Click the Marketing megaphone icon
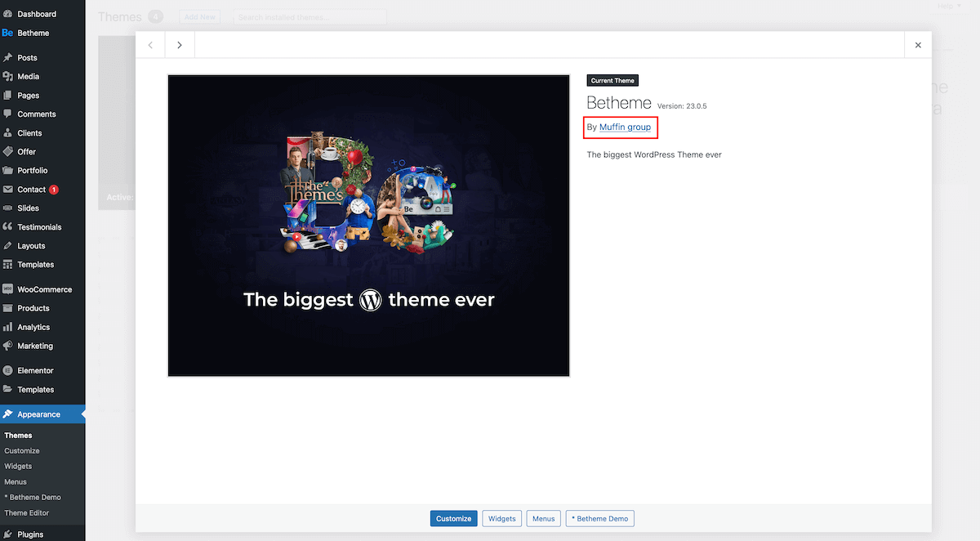 tap(7, 346)
